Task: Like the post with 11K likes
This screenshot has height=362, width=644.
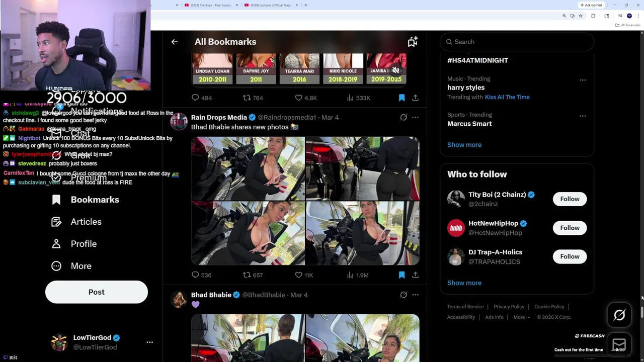Action: click(304, 275)
